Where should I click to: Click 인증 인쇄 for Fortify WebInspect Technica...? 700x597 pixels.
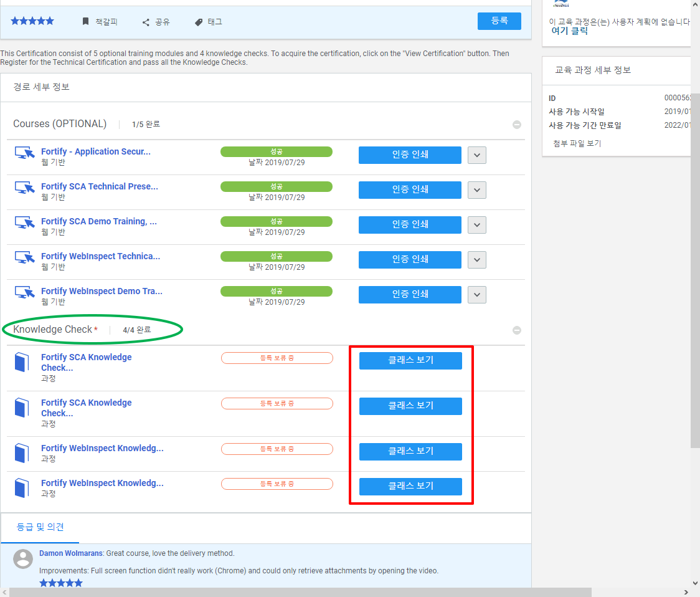[x=410, y=260]
